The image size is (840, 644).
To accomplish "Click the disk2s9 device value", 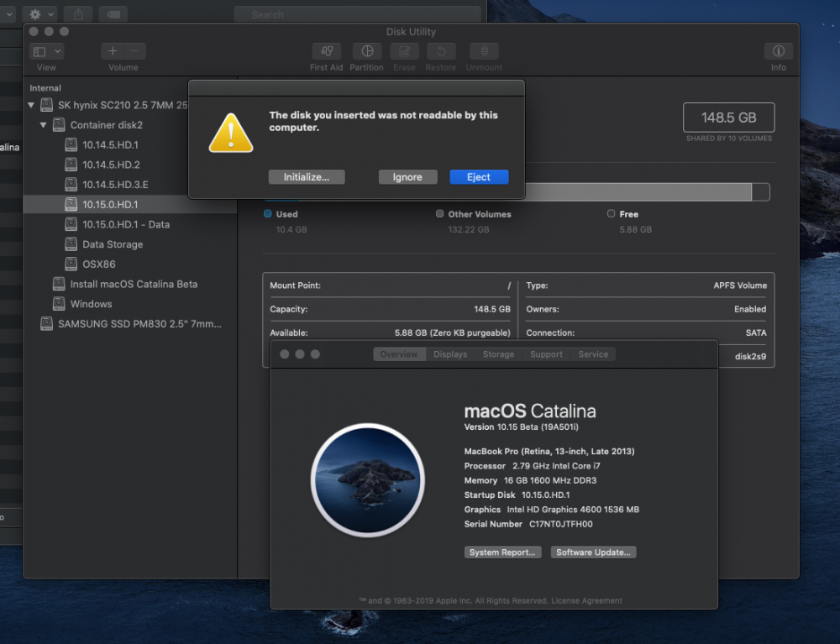I will click(x=750, y=356).
